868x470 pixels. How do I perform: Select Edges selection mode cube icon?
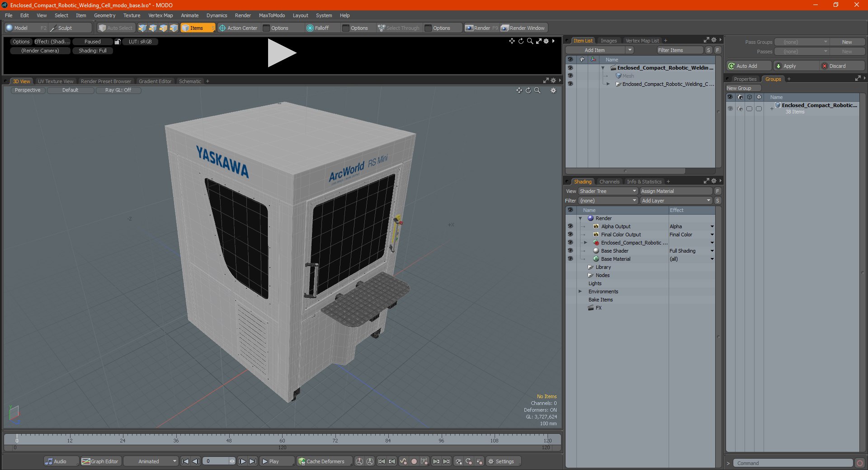tap(153, 28)
